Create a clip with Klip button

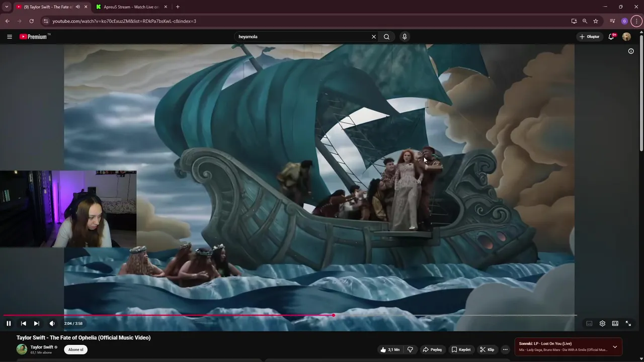pos(487,349)
